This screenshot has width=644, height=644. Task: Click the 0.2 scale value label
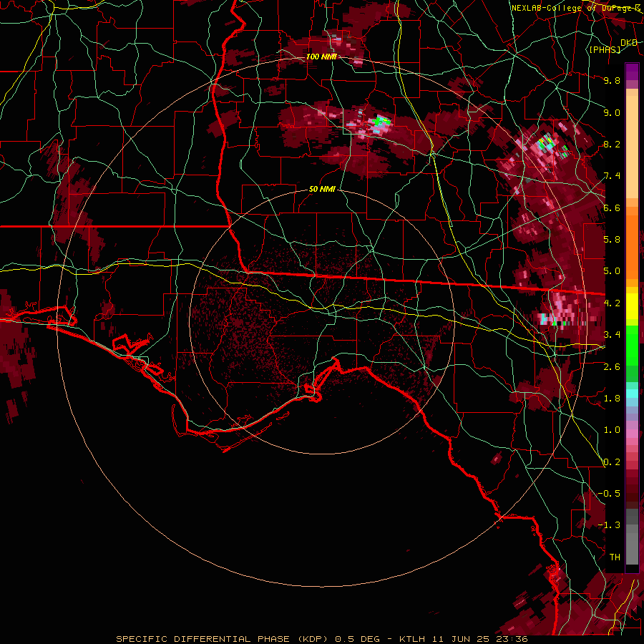point(612,462)
